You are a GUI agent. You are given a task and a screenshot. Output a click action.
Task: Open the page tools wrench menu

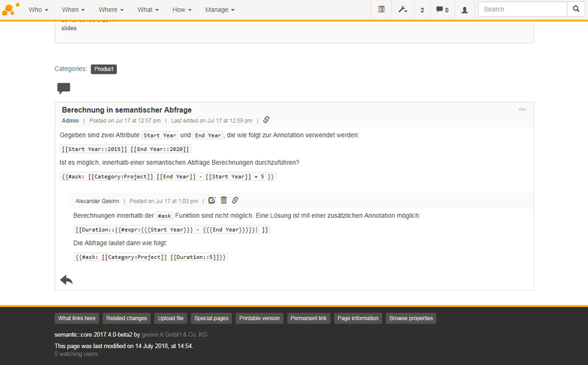coord(402,10)
